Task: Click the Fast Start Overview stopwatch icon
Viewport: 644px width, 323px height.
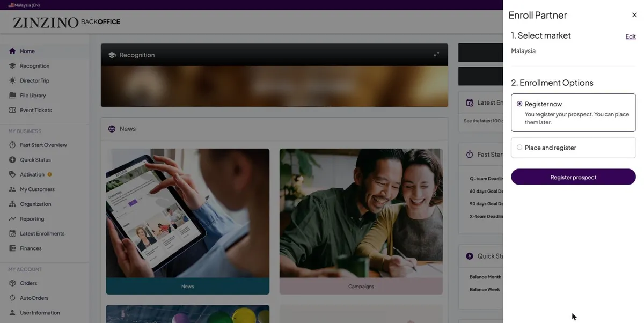Action: [x=12, y=145]
